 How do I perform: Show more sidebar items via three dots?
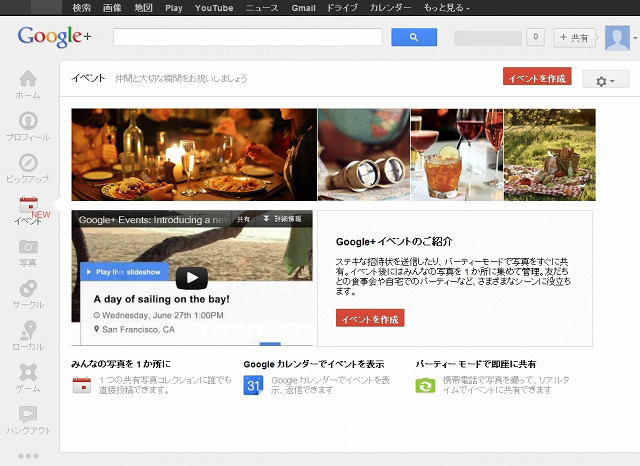click(28, 456)
